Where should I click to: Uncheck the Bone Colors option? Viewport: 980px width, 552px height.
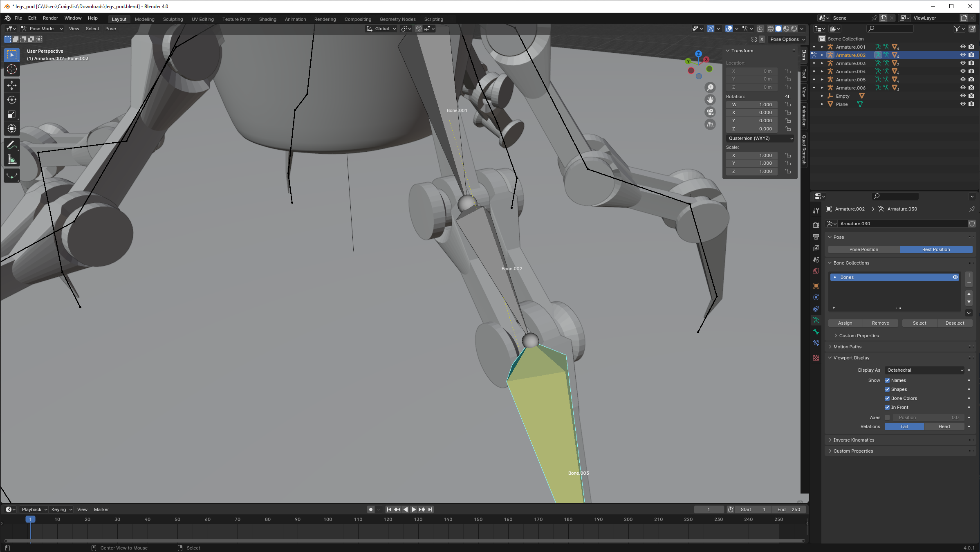click(x=887, y=398)
